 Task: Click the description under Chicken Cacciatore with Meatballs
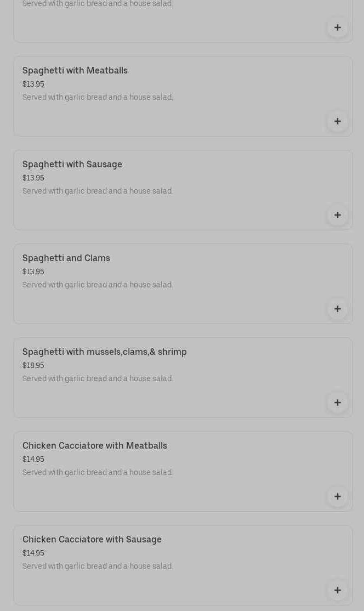pyautogui.click(x=98, y=472)
